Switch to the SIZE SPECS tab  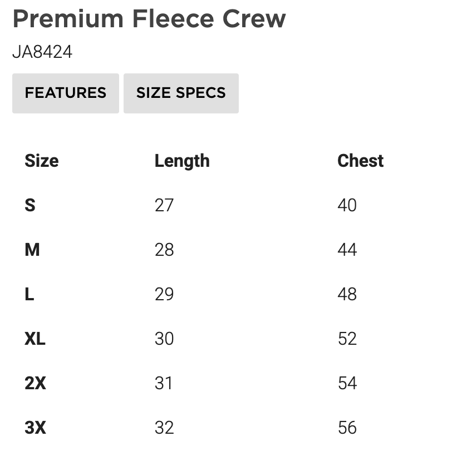(x=181, y=93)
